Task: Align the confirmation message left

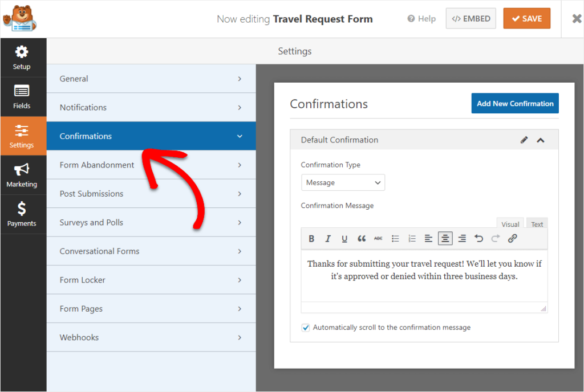Action: click(428, 238)
